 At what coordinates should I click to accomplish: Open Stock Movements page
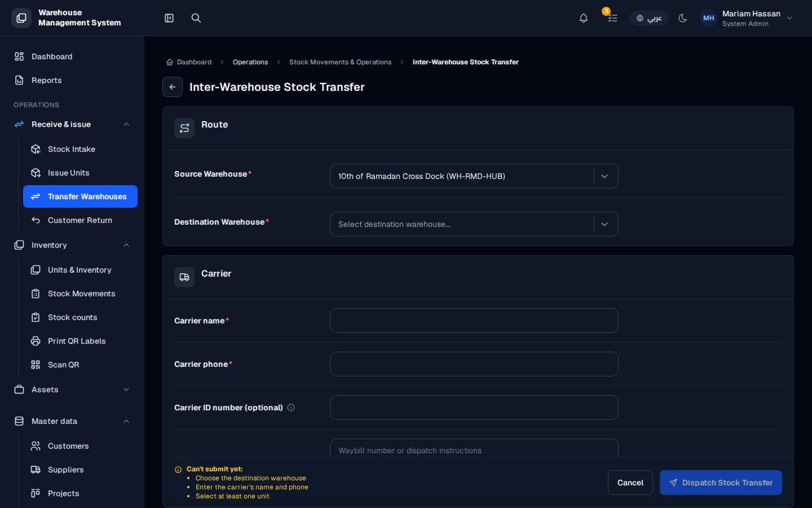click(x=80, y=294)
